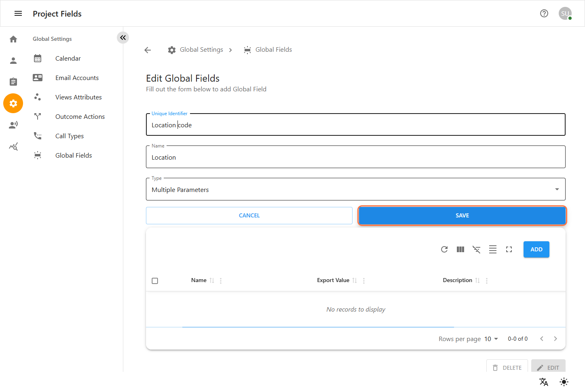Open the column visibility icon
Viewport: 585px width, 392px height.
[x=460, y=249]
